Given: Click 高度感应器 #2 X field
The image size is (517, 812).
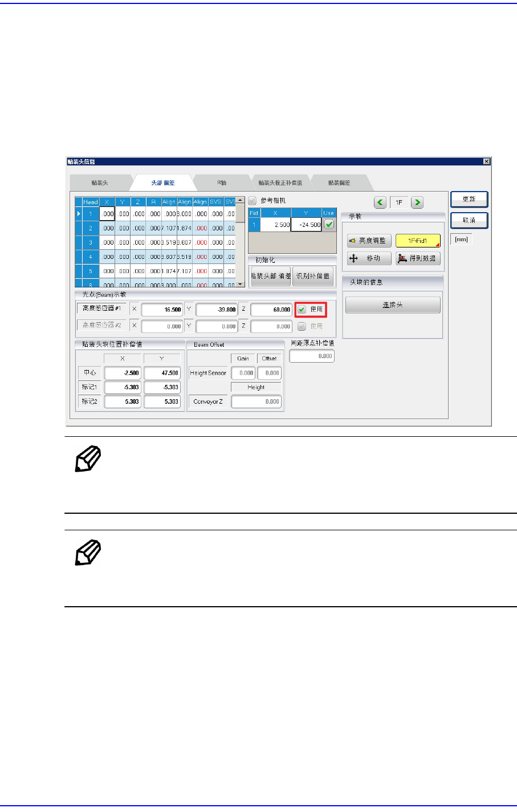Looking at the screenshot, I should (x=162, y=326).
